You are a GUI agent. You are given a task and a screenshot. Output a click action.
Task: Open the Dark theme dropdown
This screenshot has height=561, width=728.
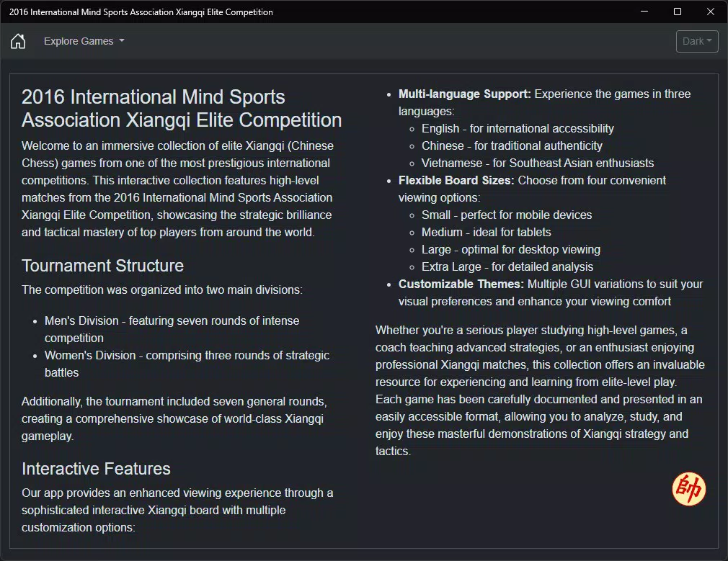click(697, 41)
